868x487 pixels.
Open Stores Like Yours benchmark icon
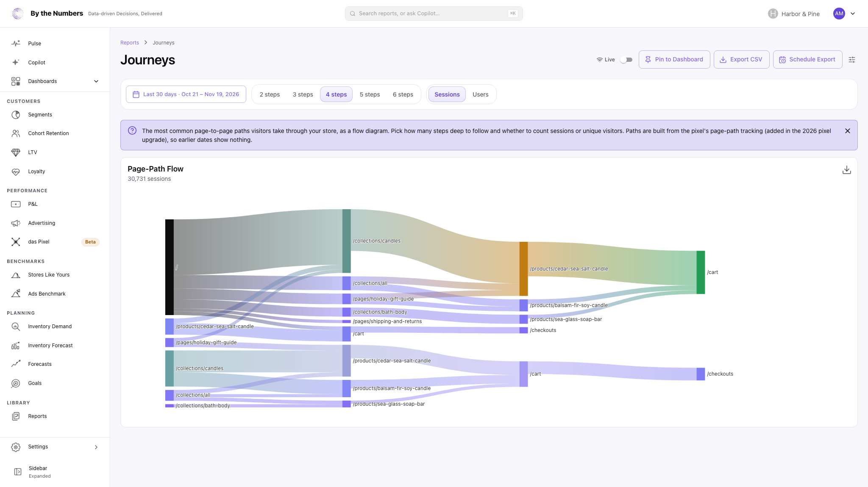16,275
